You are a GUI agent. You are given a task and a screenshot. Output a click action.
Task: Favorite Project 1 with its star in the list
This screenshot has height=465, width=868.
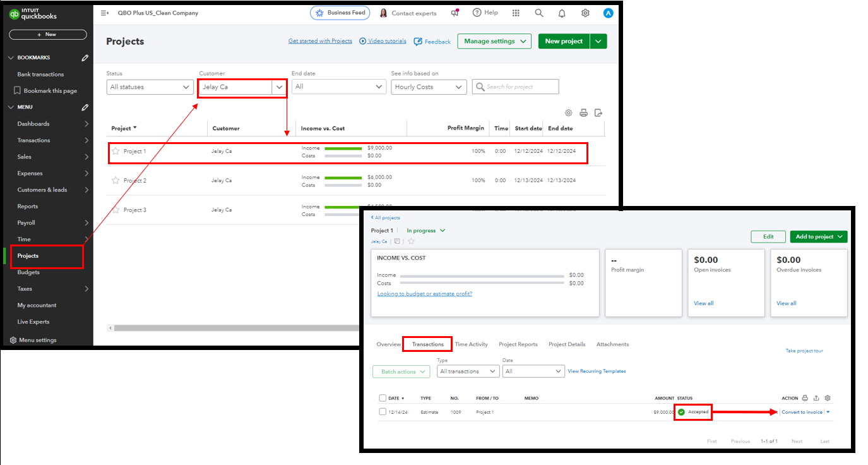pos(116,151)
